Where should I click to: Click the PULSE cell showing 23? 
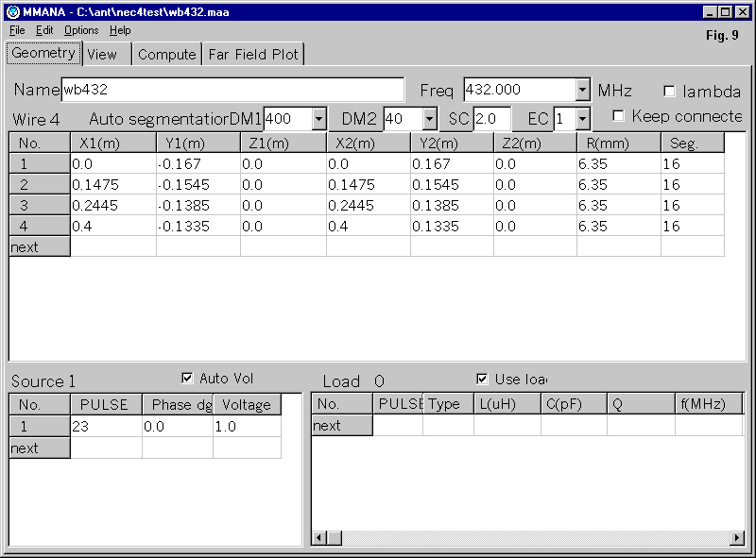106,427
